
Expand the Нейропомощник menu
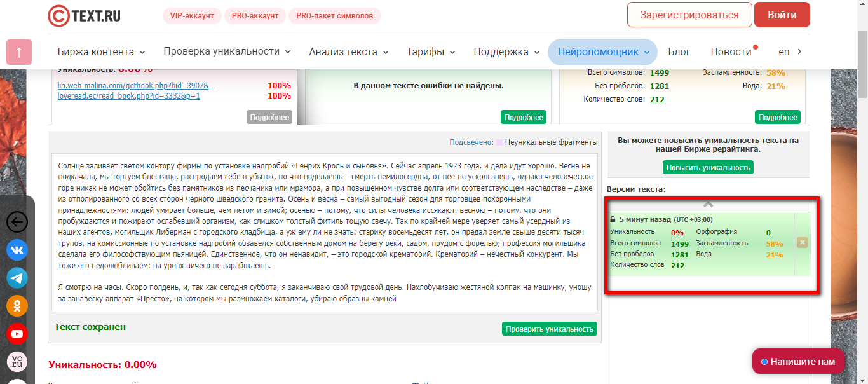(602, 52)
